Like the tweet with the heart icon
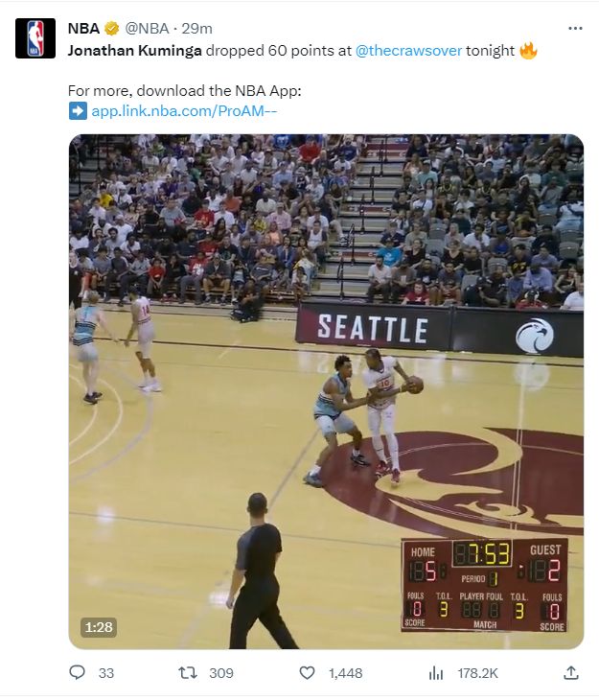599x700 pixels. [x=307, y=673]
